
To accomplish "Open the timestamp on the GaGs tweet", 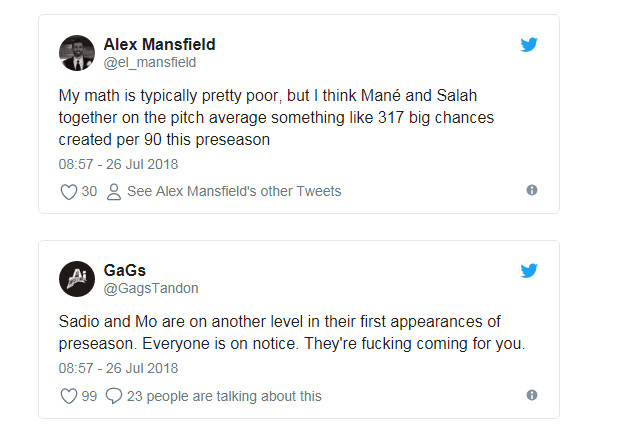I will 118,369.
